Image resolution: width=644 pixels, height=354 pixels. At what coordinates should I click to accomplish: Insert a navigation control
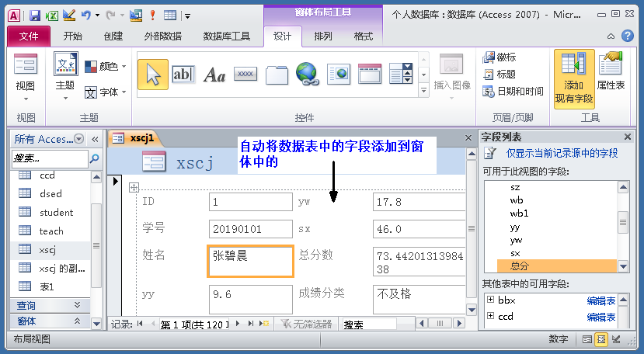pos(370,74)
